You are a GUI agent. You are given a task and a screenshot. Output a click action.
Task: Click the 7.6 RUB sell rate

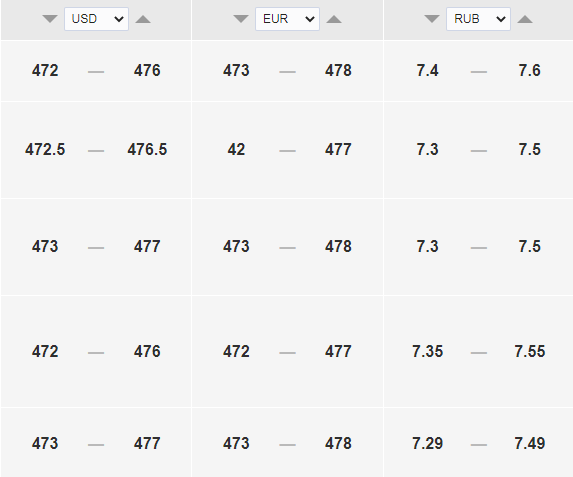[x=530, y=71]
